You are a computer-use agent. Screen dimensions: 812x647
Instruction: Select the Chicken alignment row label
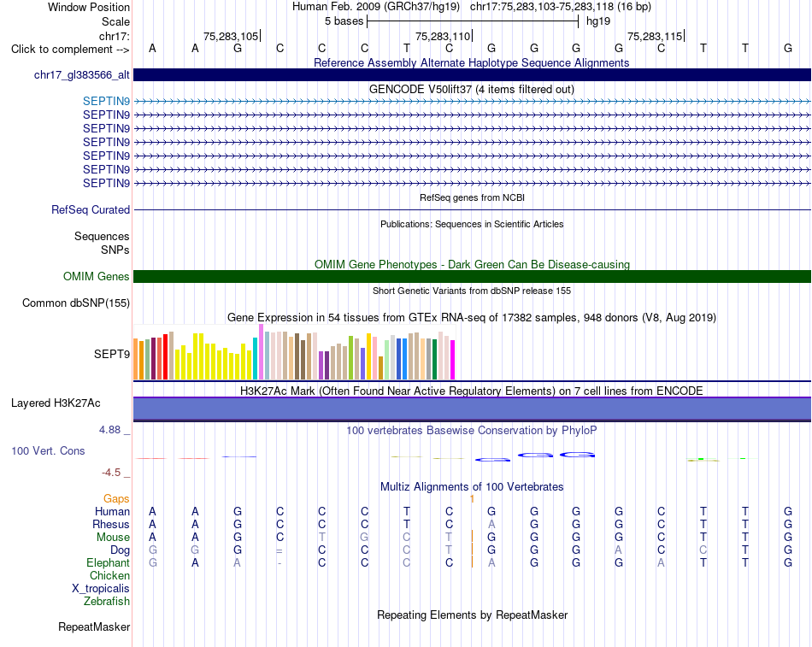click(x=109, y=576)
